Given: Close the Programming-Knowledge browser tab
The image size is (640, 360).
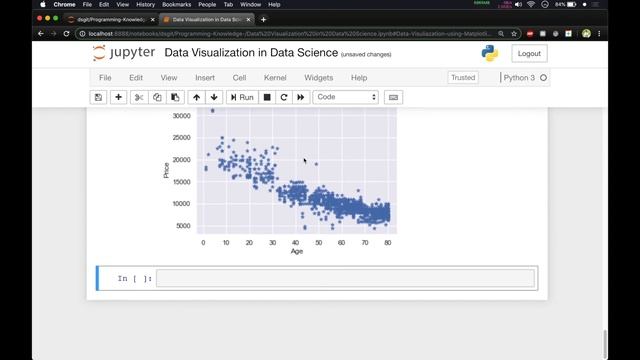Looking at the screenshot, I should [153, 19].
